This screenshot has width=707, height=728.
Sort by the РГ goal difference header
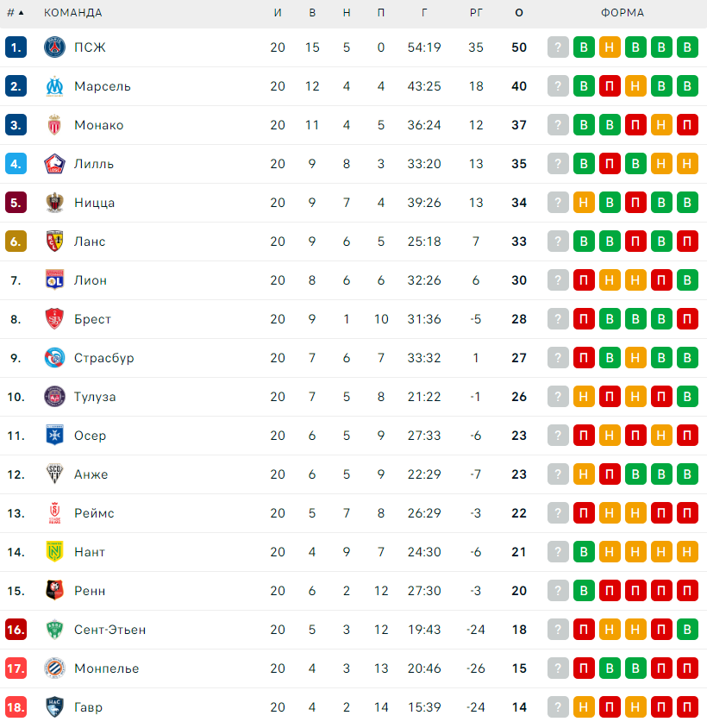[x=476, y=13]
